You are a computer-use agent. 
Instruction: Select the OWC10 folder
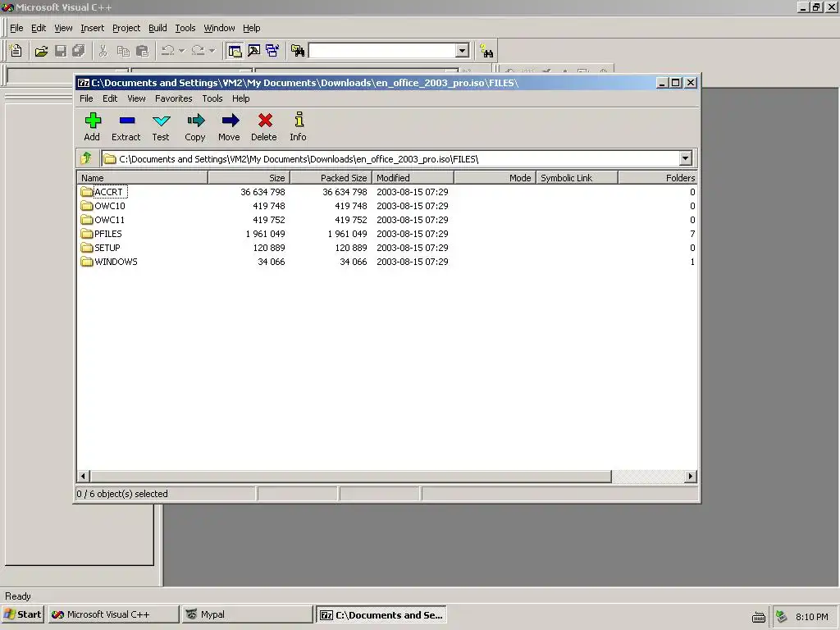(x=103, y=206)
